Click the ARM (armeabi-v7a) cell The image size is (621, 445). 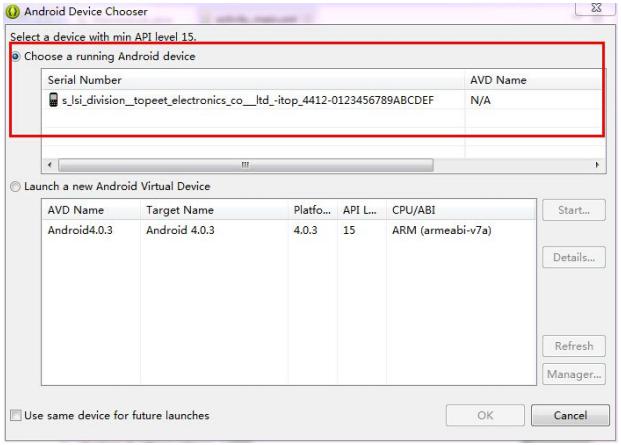442,230
